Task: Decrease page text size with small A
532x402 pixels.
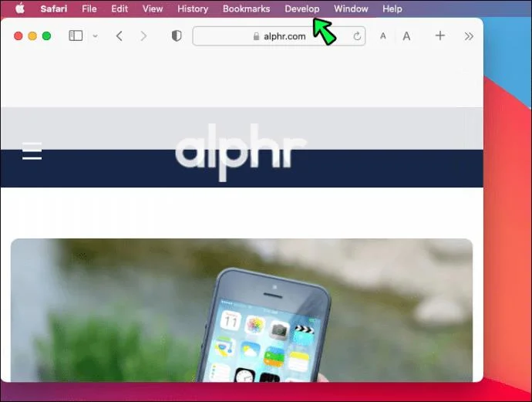Action: (383, 36)
